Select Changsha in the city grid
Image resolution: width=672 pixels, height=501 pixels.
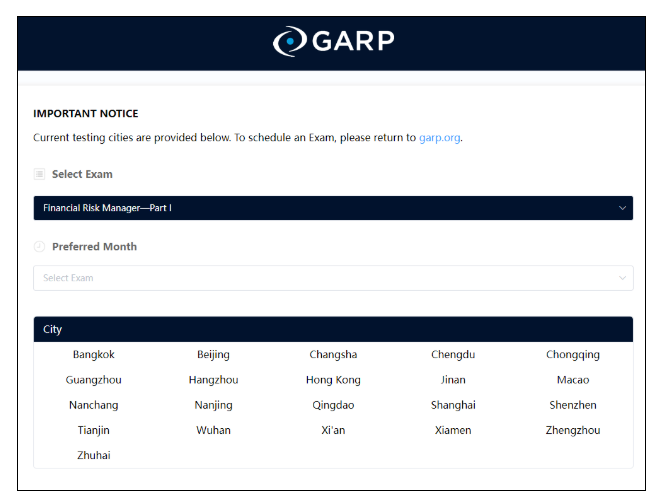333,355
